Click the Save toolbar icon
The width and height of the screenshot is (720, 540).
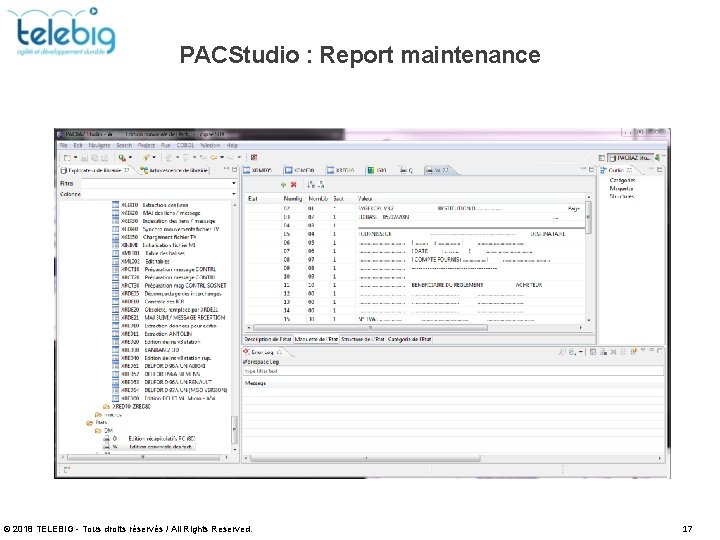(x=84, y=158)
